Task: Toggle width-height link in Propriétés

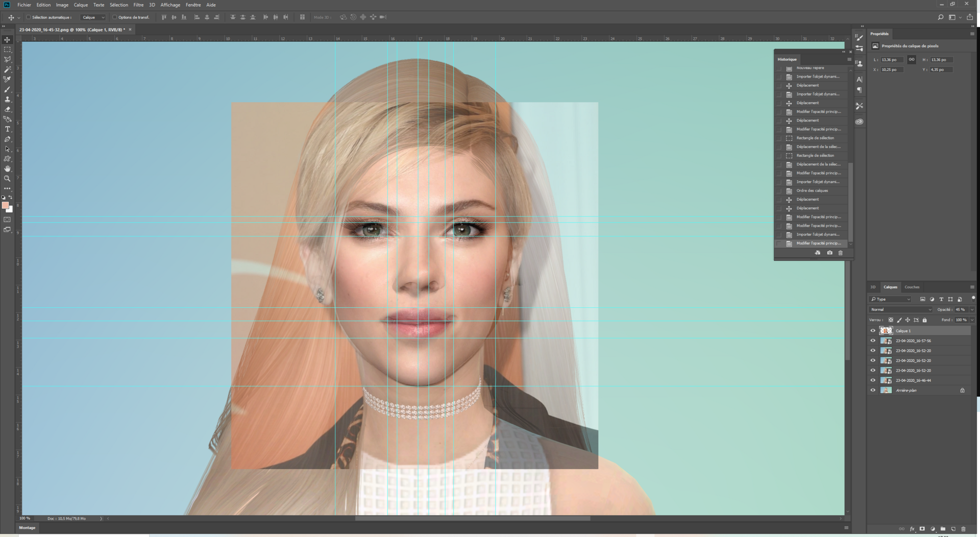Action: (x=912, y=60)
